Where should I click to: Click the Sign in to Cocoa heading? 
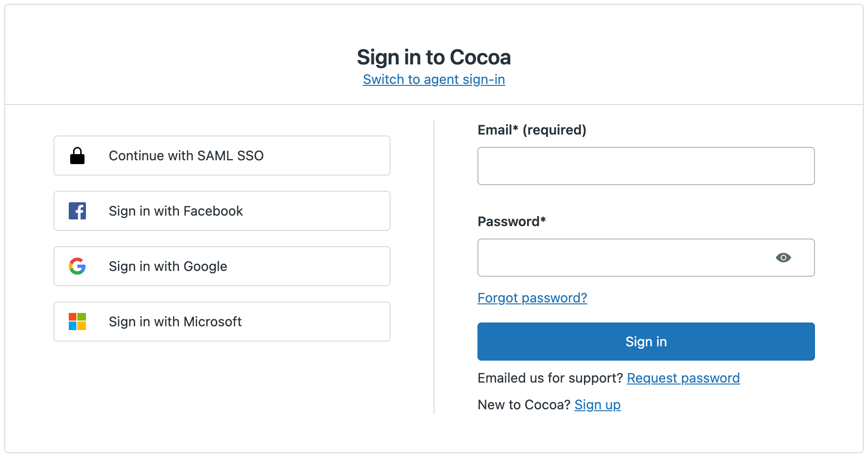[x=434, y=57]
